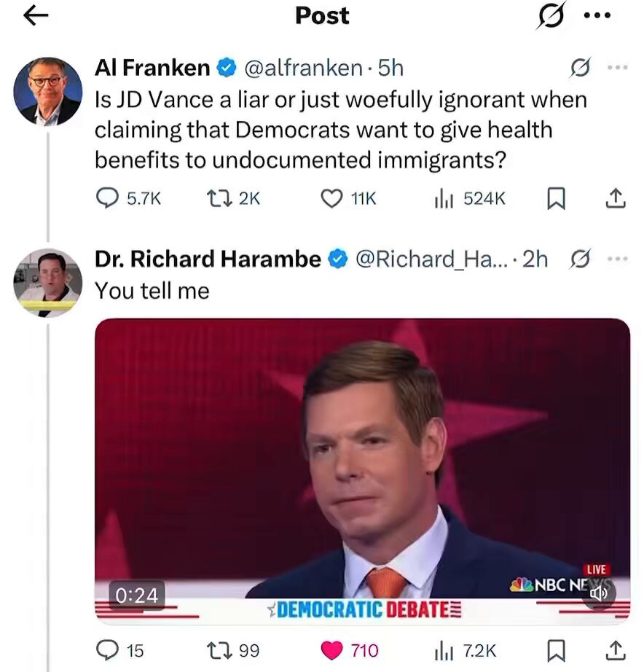Share Al Franken's post
The height and width of the screenshot is (672, 644).
(x=616, y=198)
